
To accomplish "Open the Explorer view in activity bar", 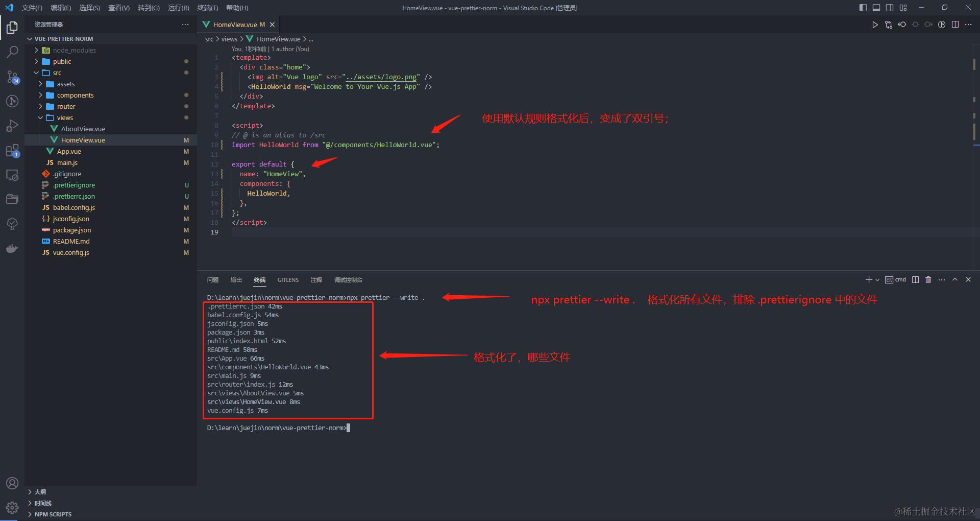I will click(12, 27).
